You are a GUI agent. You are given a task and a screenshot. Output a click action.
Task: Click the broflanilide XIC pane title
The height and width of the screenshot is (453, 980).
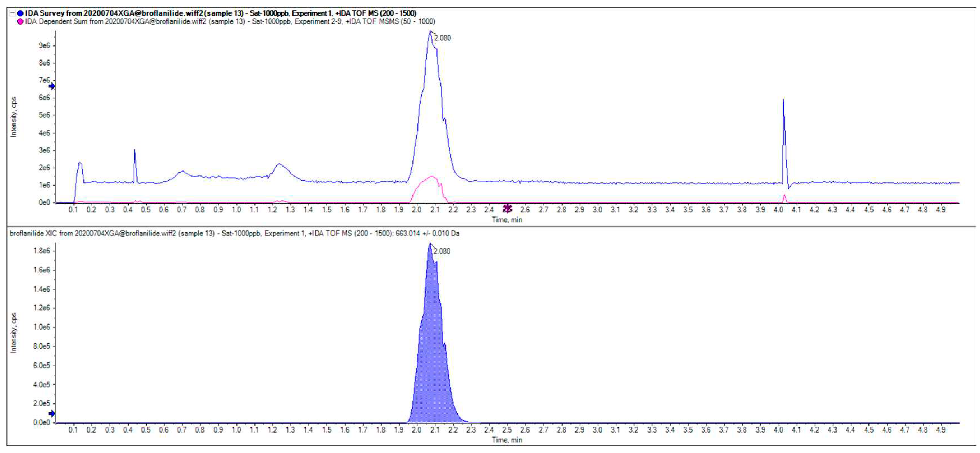coord(234,233)
